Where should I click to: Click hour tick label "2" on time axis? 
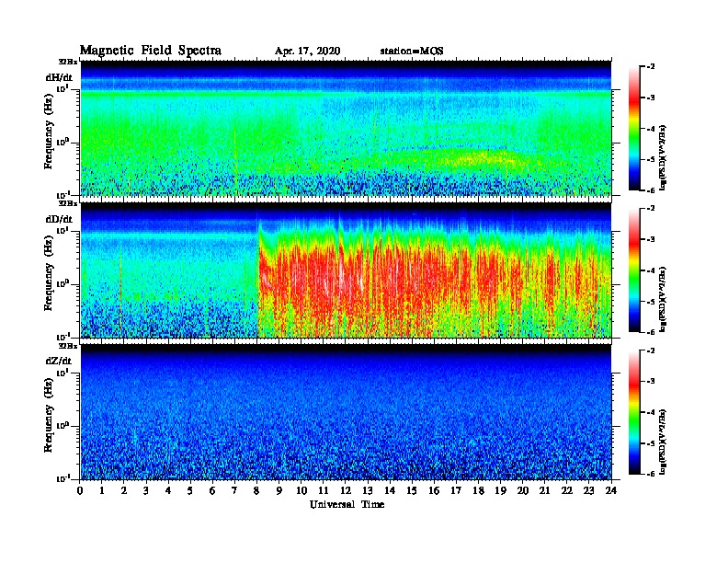coord(124,491)
